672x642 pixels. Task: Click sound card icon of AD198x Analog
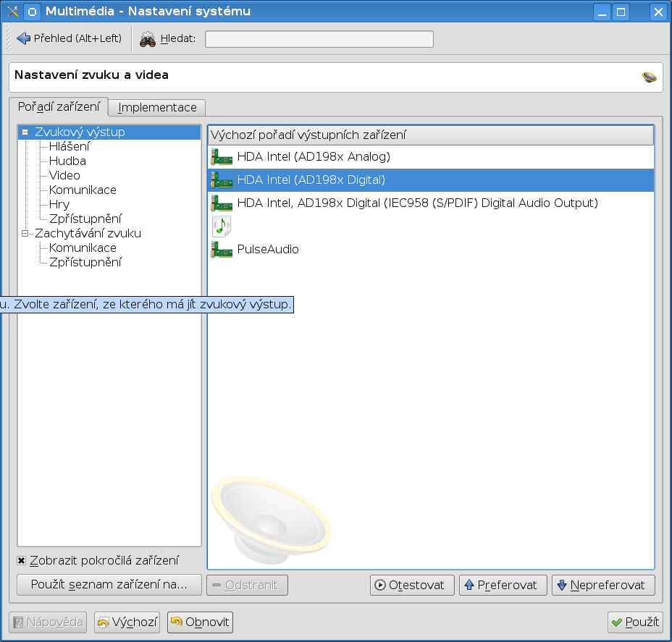222,157
